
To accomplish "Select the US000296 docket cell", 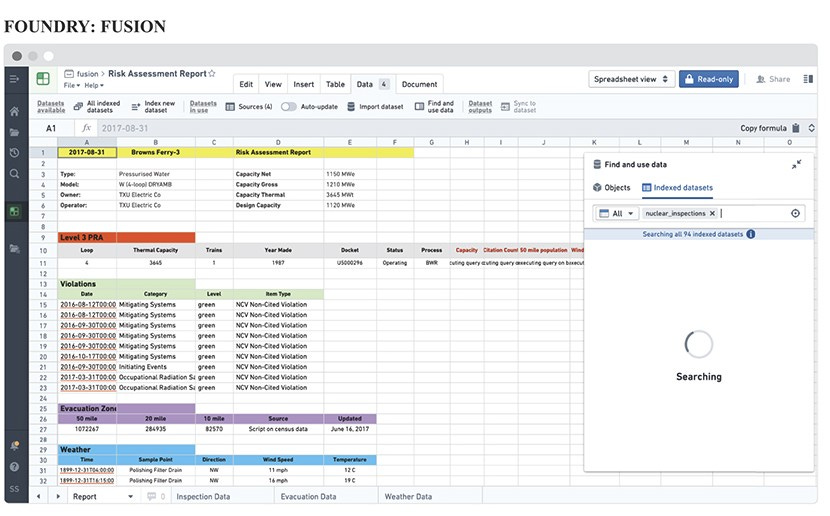I will [x=349, y=263].
